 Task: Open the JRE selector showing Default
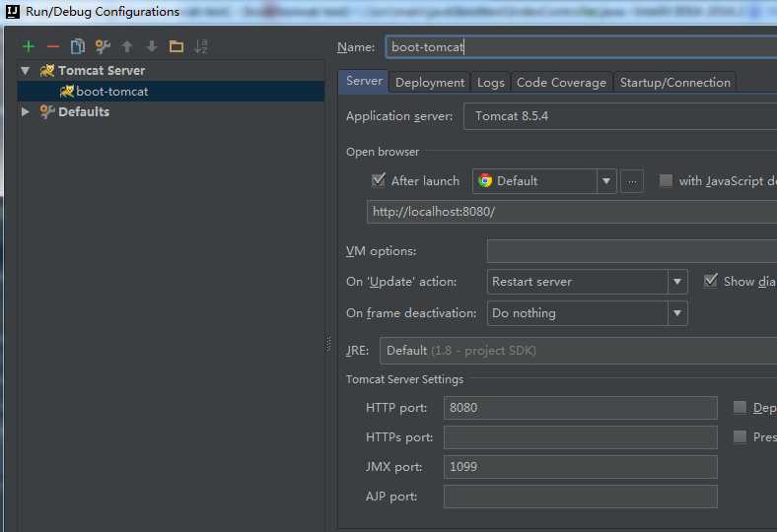click(x=578, y=351)
